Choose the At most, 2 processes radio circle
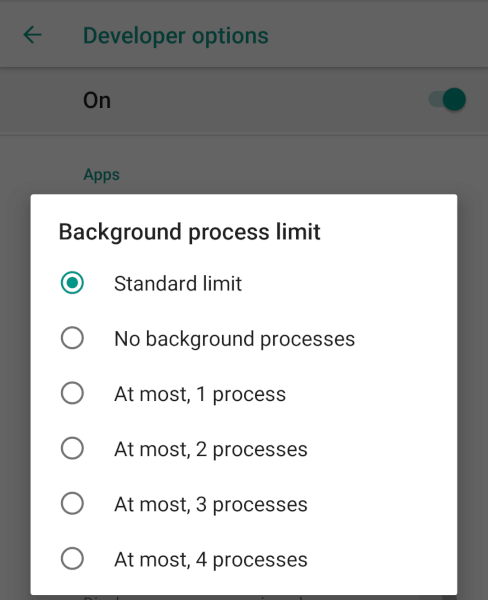488x600 pixels. click(72, 448)
